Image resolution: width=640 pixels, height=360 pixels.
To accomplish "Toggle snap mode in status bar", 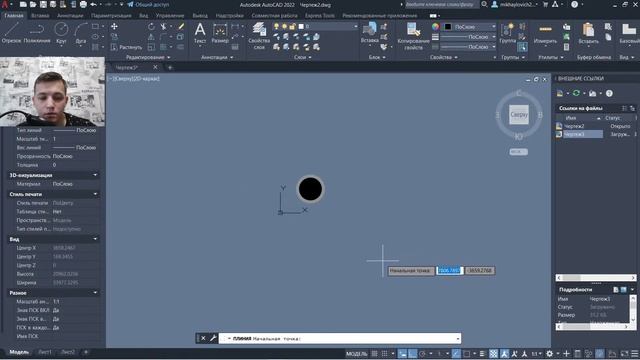I will (384, 353).
